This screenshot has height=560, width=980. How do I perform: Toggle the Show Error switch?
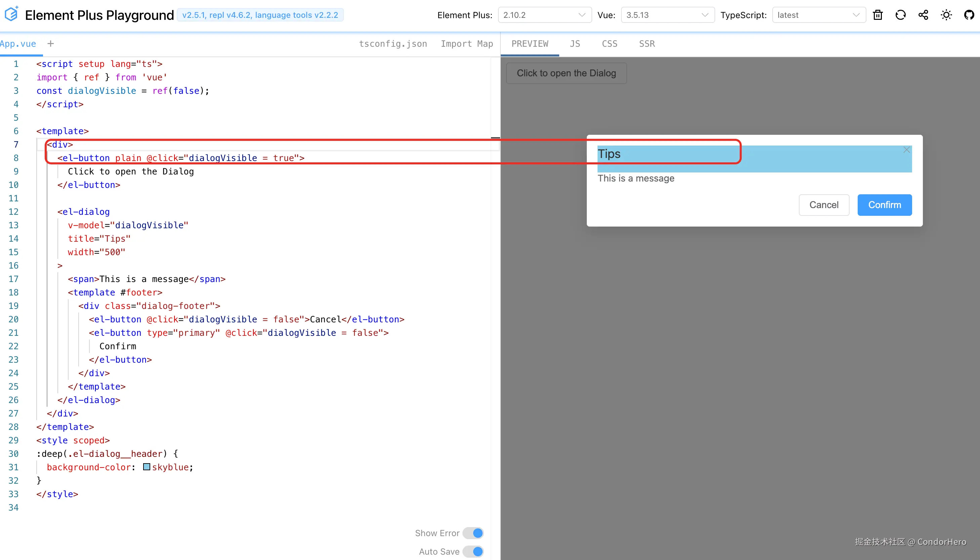click(473, 533)
